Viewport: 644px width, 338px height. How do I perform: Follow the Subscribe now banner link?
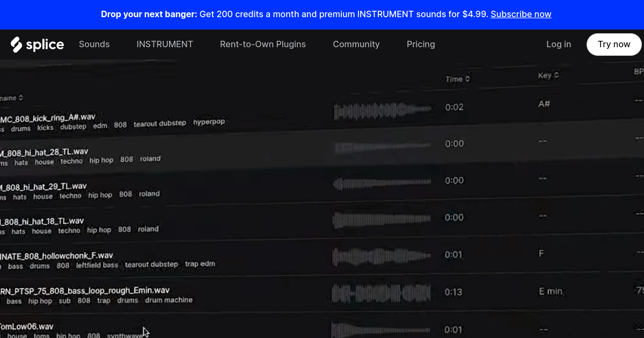click(x=521, y=14)
